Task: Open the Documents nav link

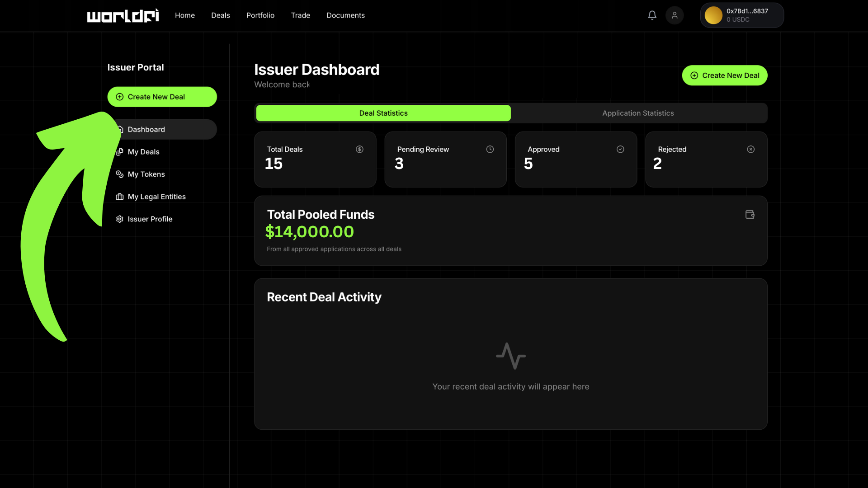Action: pos(345,15)
